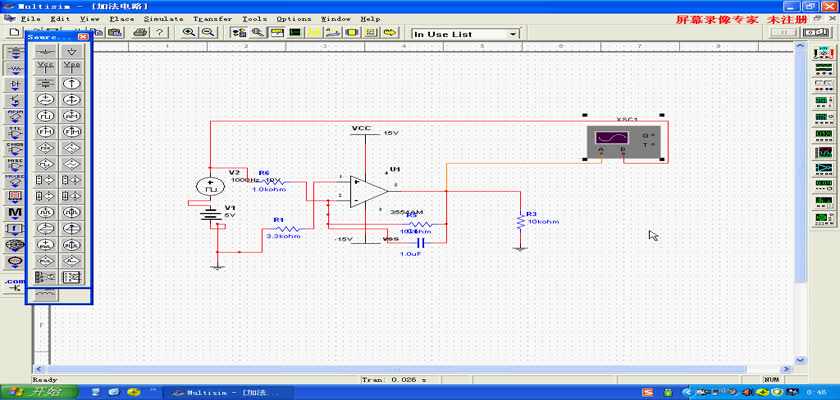Place the FM current source

(71, 132)
